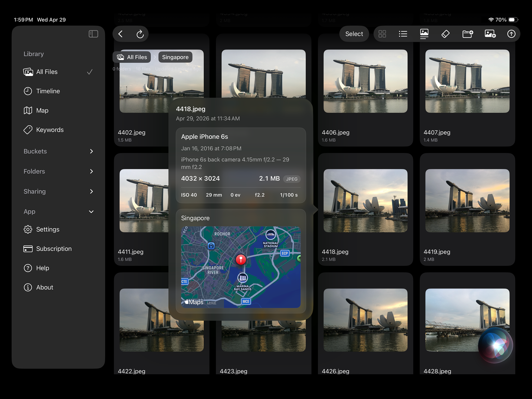Add photos with the image plus icon

click(x=490, y=34)
